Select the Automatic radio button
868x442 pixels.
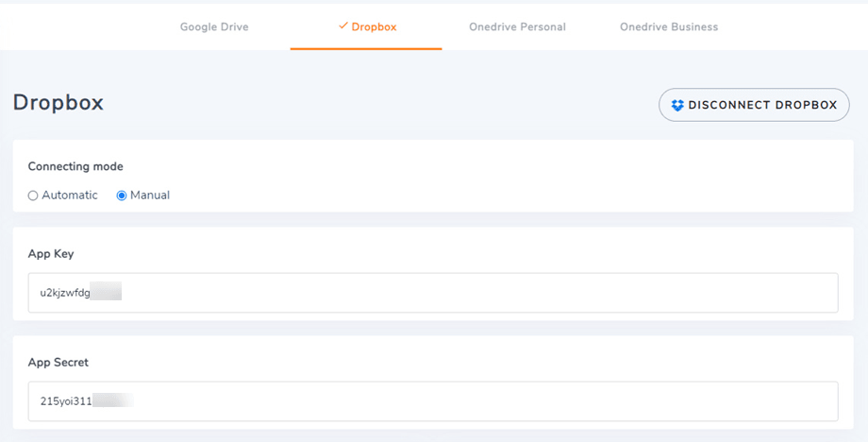(x=33, y=195)
